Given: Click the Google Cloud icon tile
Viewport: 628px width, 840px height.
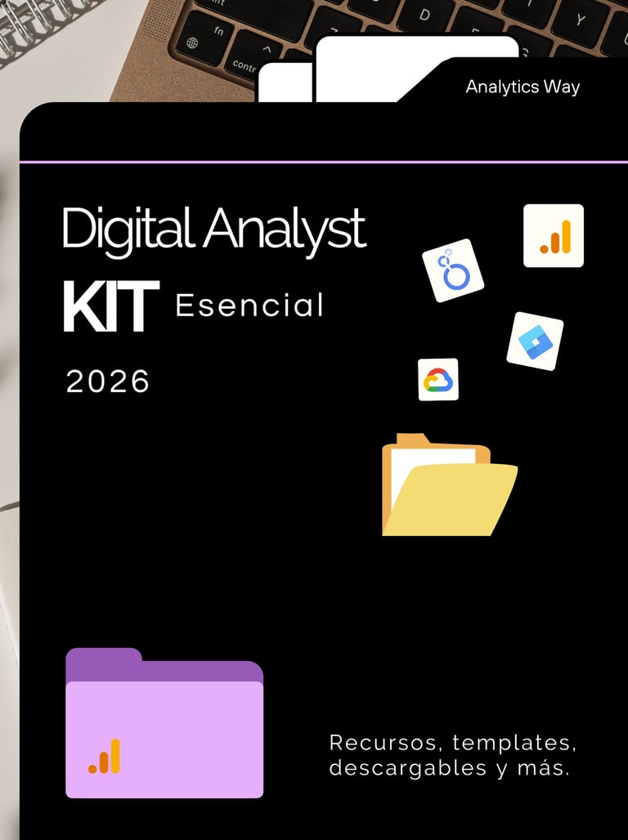Looking at the screenshot, I should click(438, 380).
